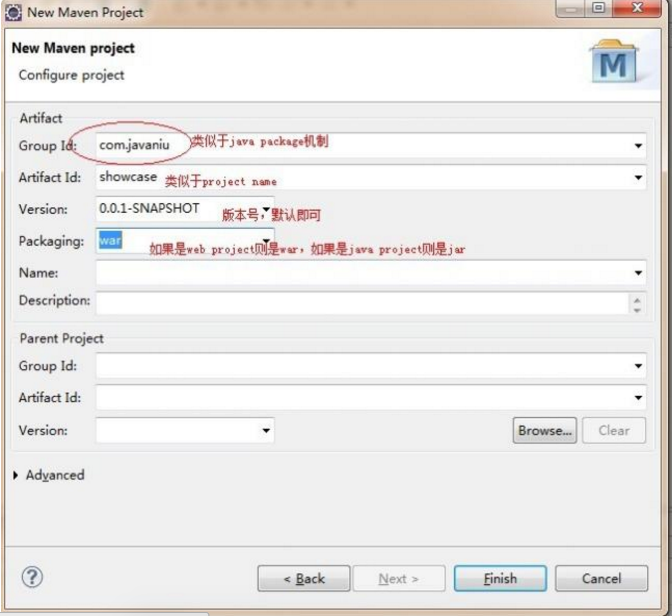
Task: Open the Artifact Version dropdown arrow
Action: (266, 209)
